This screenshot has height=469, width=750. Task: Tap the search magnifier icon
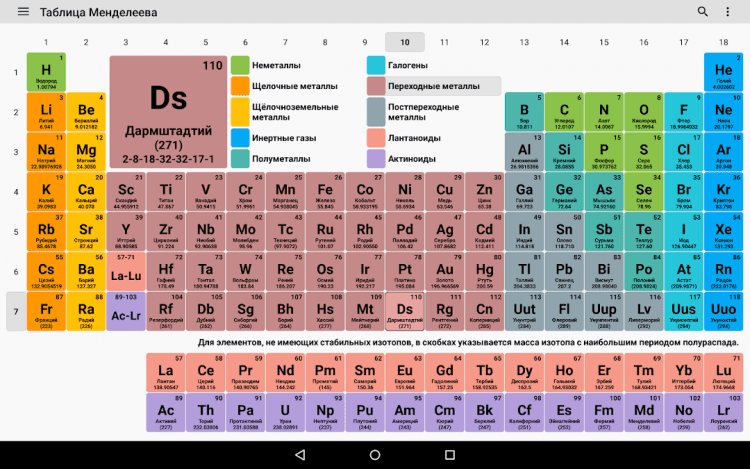[702, 11]
